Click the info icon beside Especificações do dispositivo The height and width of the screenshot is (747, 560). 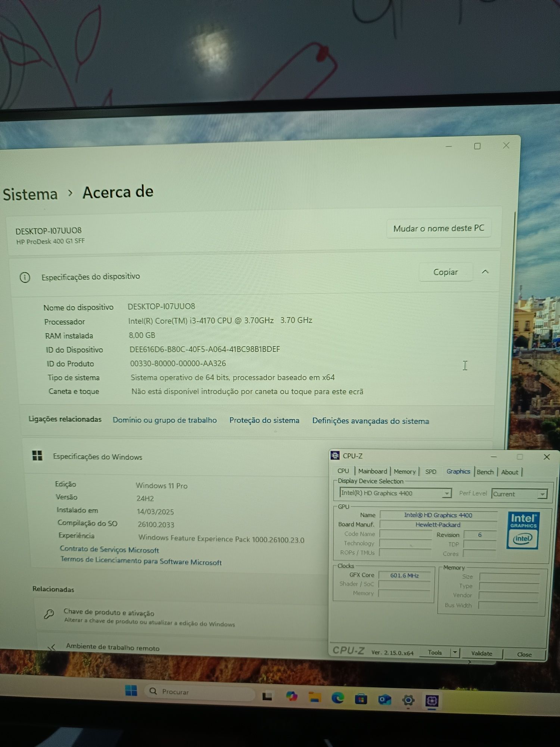[x=25, y=278]
